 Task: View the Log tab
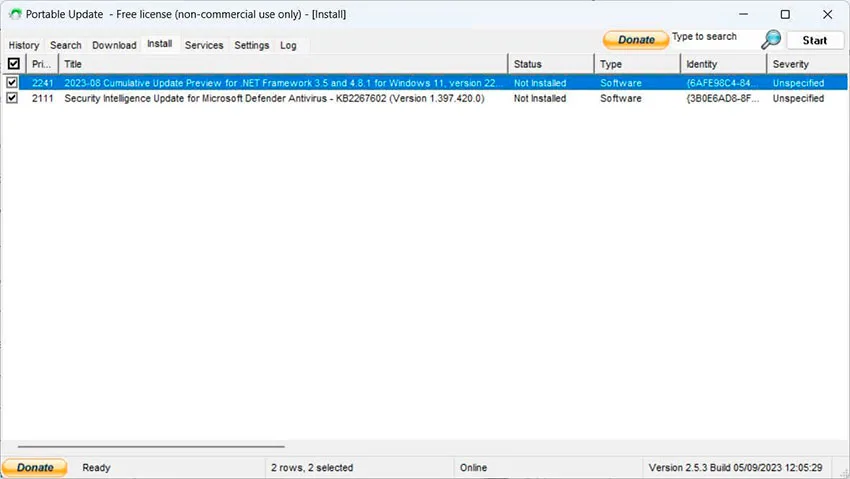click(x=288, y=46)
